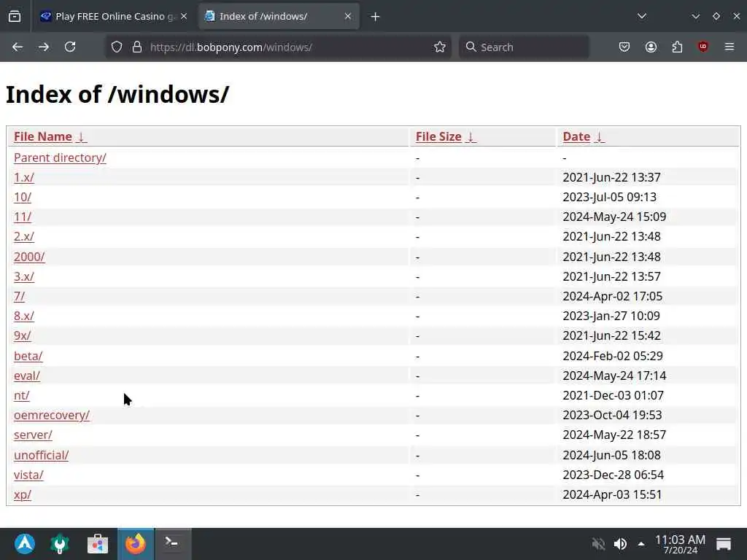Open the 7/ folder
747x560 pixels.
point(19,296)
